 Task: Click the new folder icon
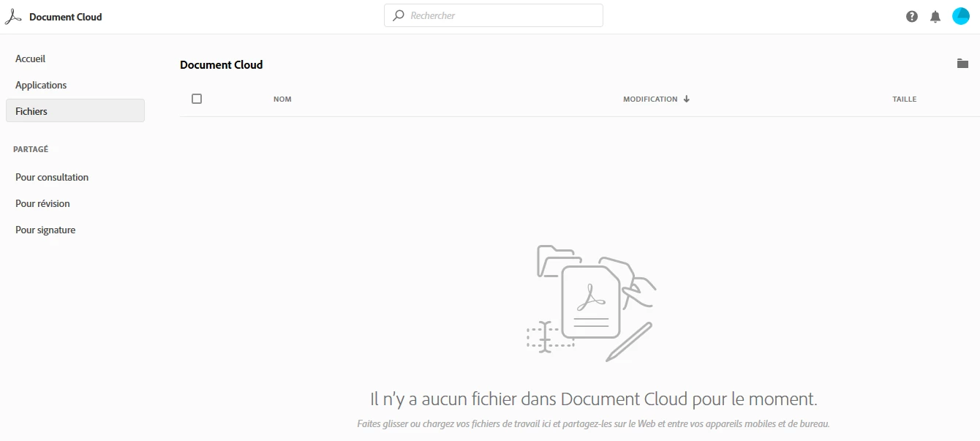click(962, 64)
